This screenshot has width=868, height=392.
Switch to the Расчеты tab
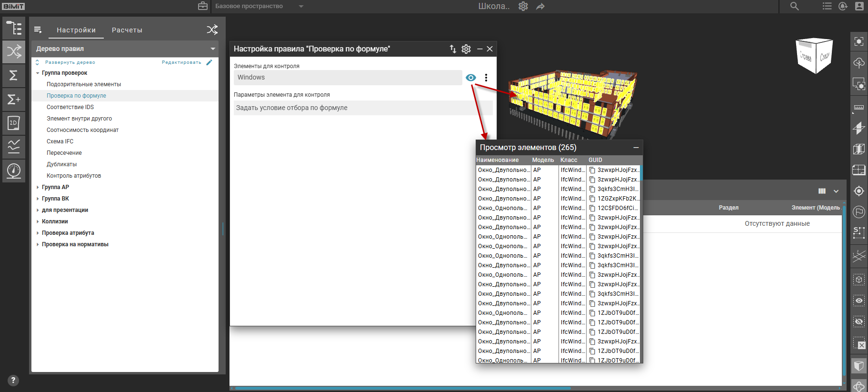click(127, 30)
